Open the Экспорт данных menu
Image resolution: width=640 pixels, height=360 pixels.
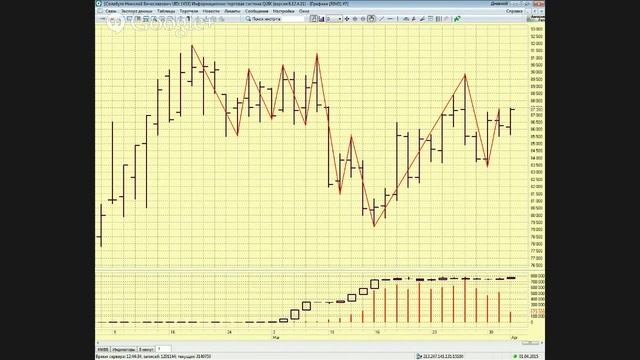click(137, 11)
